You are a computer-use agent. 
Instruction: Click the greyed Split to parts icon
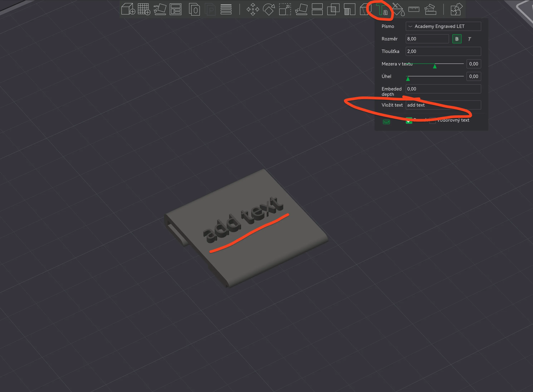click(210, 9)
